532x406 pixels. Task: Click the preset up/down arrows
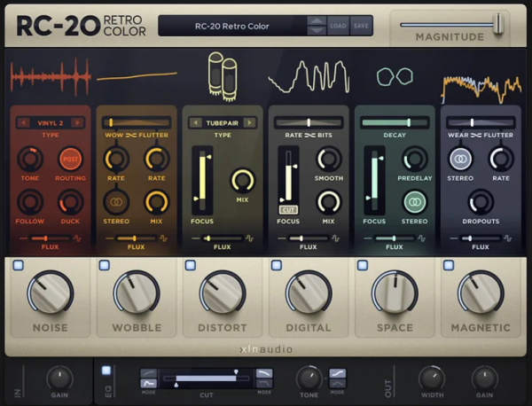[316, 26]
